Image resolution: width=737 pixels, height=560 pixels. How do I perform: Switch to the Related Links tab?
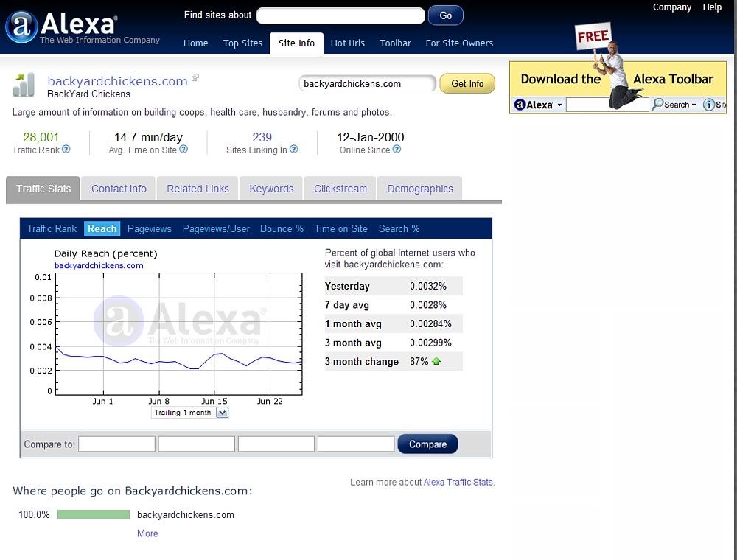198,189
